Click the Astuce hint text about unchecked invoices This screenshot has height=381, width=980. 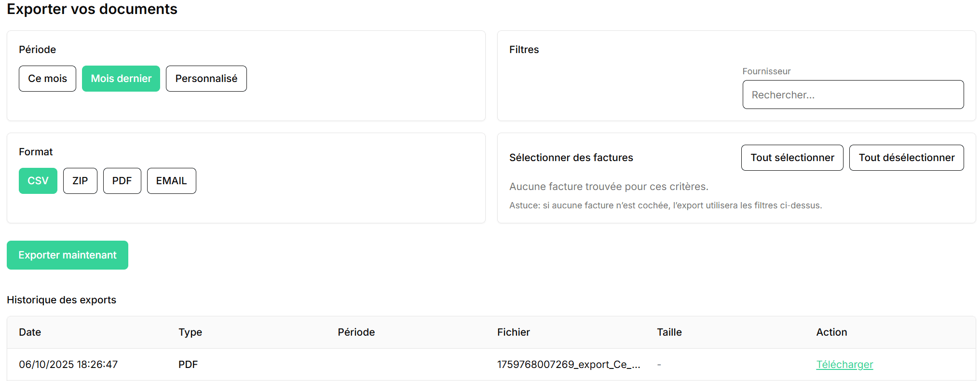point(666,205)
